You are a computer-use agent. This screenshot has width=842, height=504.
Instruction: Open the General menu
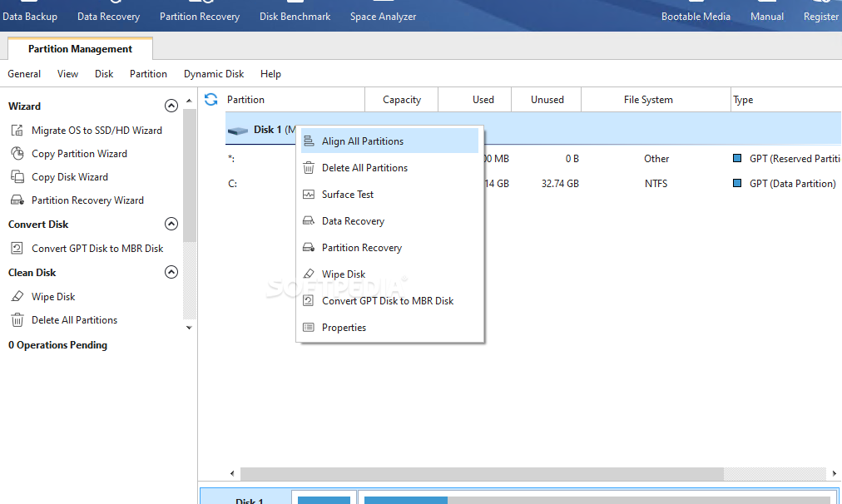click(x=24, y=74)
